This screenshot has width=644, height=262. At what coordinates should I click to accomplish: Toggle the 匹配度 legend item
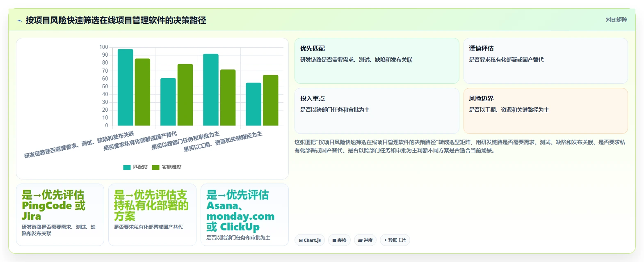point(135,167)
